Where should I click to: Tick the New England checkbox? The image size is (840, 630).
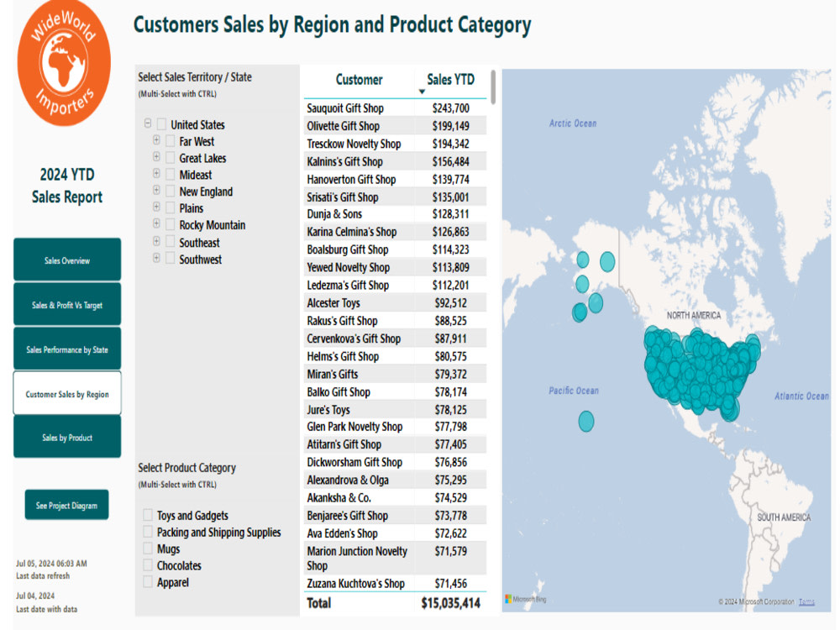coord(171,192)
